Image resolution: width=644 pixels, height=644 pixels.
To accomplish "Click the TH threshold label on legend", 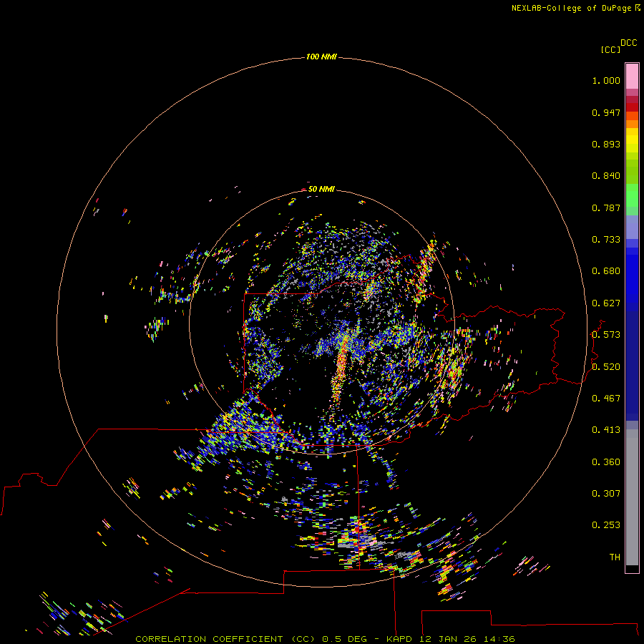I will (615, 557).
